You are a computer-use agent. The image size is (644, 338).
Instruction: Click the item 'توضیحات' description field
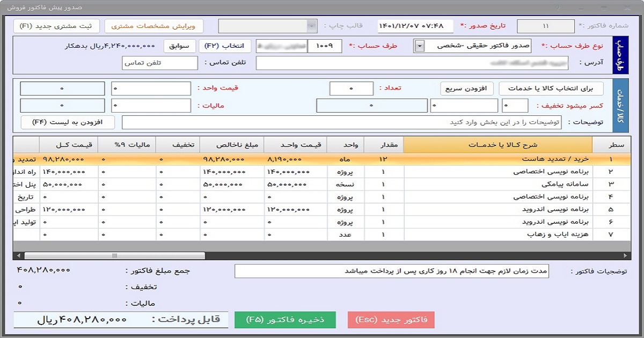click(342, 122)
